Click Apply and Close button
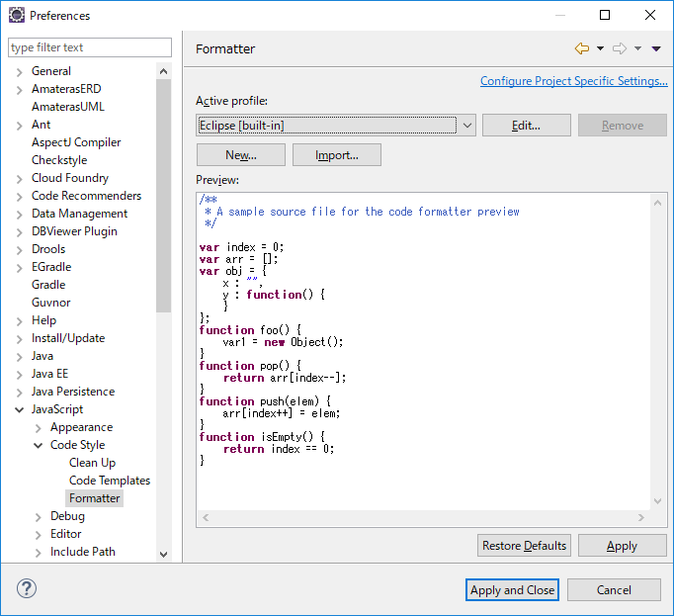Screen dimensions: 674x616 [512, 589]
